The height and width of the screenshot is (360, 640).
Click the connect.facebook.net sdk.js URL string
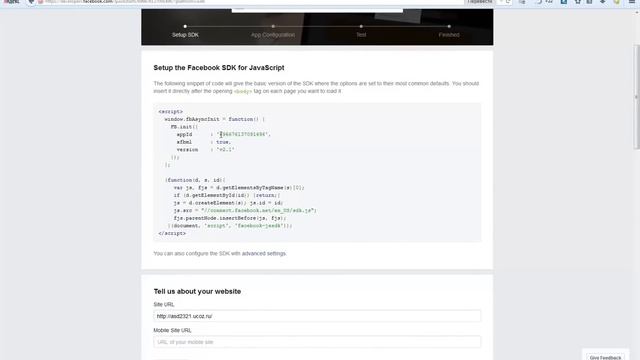(x=258, y=211)
